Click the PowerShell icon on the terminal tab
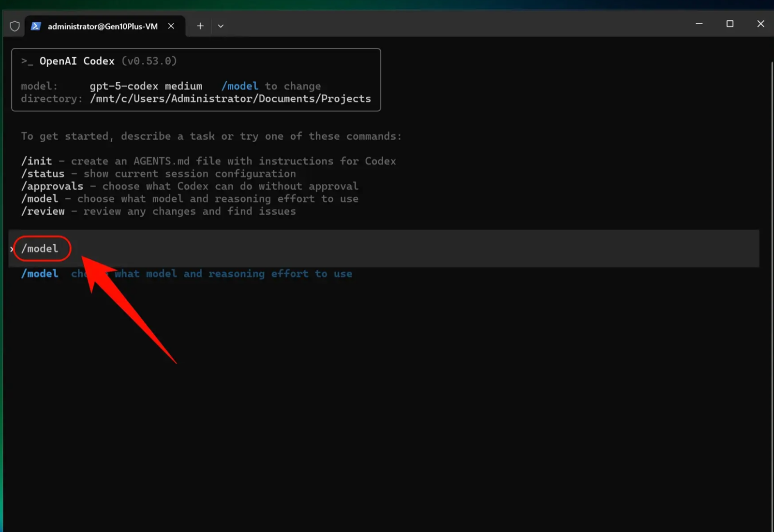The width and height of the screenshot is (774, 532). [36, 26]
